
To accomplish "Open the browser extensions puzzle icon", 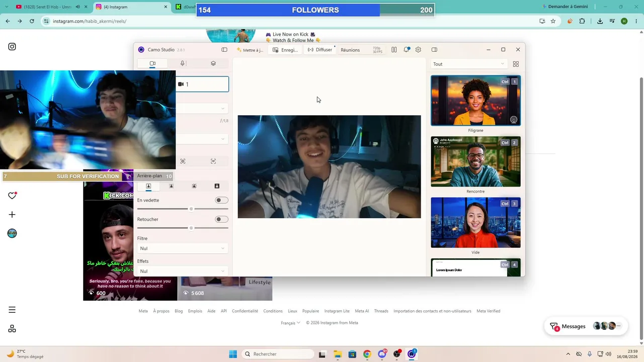I will [x=582, y=21].
